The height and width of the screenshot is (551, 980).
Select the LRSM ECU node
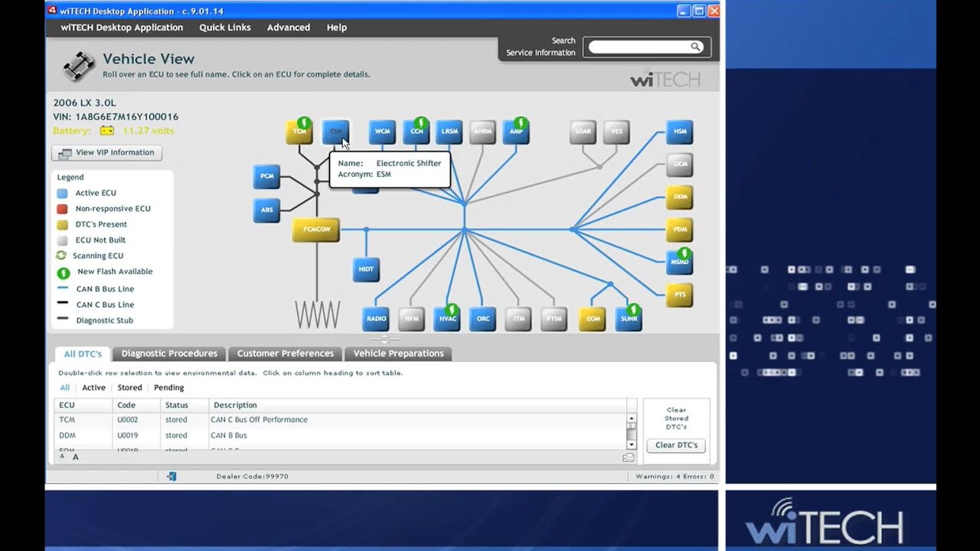[449, 132]
